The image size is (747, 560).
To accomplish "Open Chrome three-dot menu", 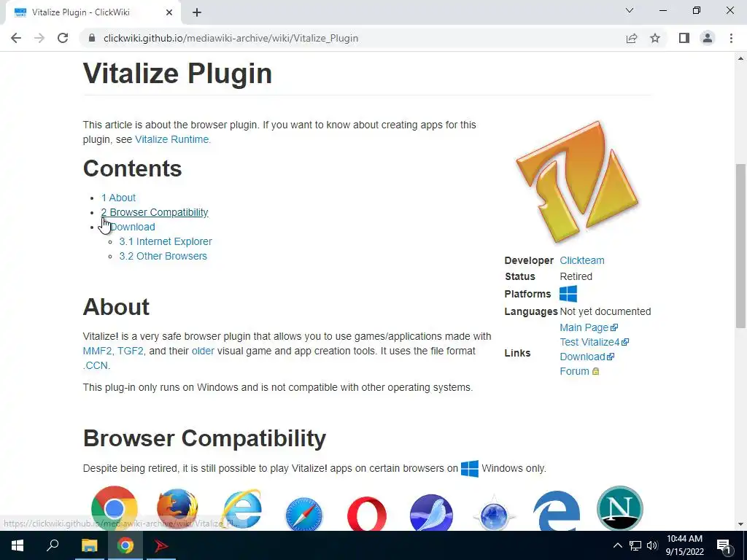I will pyautogui.click(x=731, y=38).
